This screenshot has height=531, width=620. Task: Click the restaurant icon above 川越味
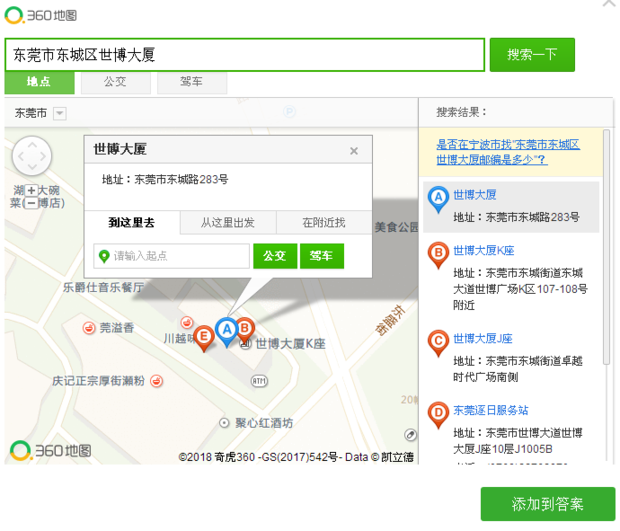[187, 322]
